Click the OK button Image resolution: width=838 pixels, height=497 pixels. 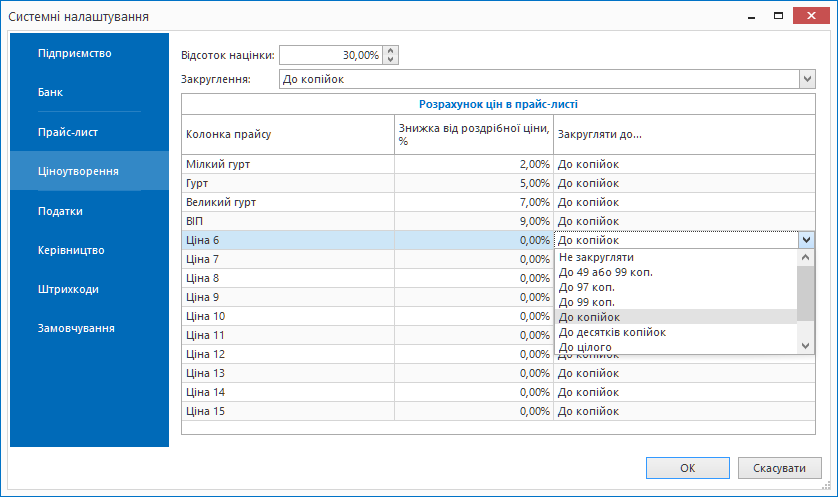pyautogui.click(x=687, y=468)
